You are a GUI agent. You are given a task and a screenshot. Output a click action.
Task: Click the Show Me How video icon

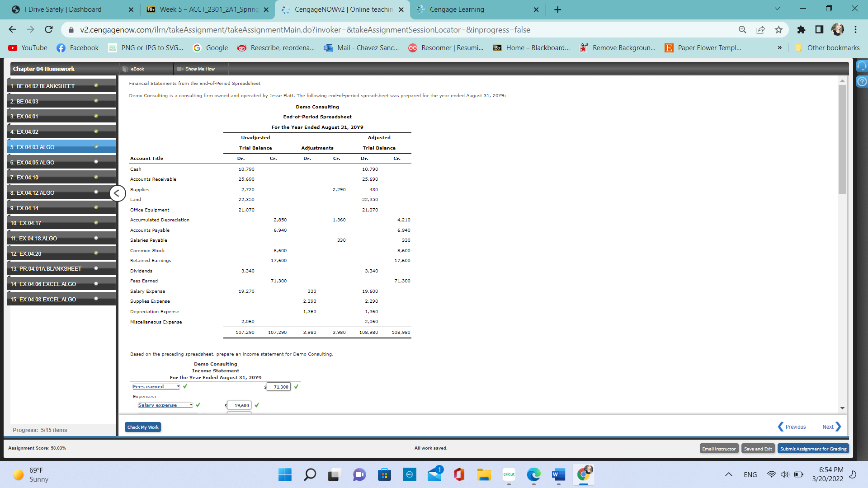[x=180, y=69]
